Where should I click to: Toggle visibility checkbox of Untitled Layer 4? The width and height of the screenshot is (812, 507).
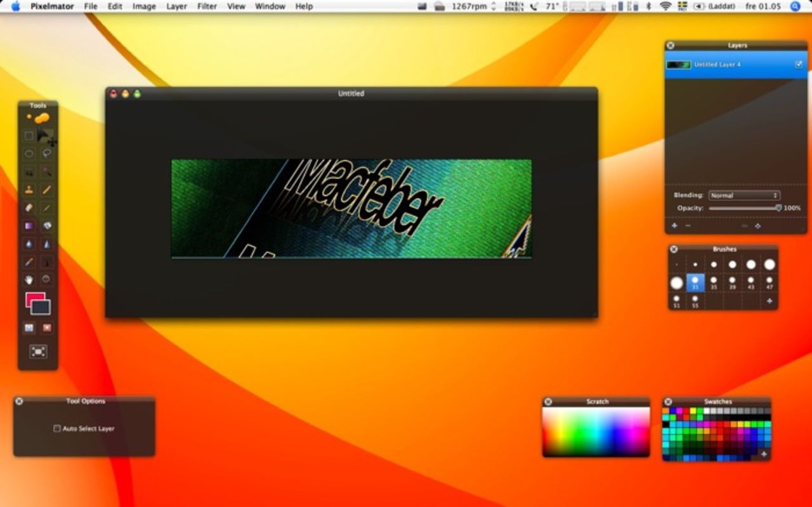click(799, 64)
